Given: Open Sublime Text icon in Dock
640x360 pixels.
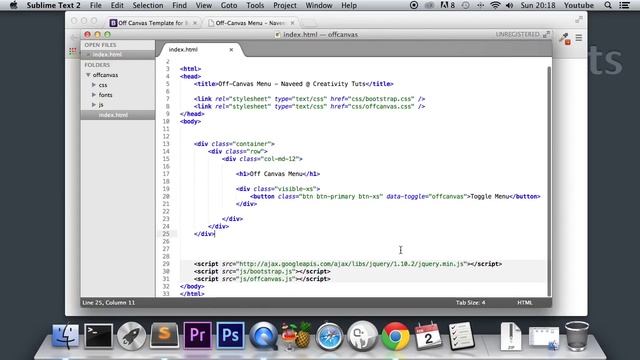Looking at the screenshot, I should 164,336.
